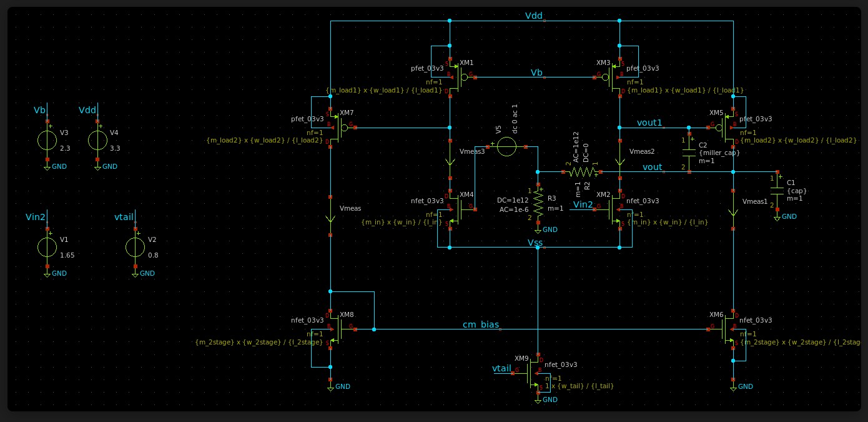868x422 pixels.
Task: Click the vtail label above source V2
Action: [x=124, y=218]
